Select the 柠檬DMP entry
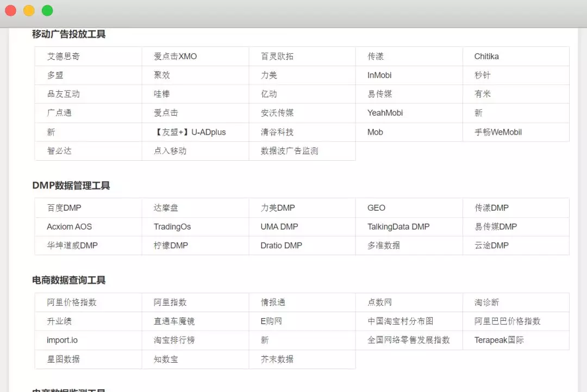 point(171,245)
